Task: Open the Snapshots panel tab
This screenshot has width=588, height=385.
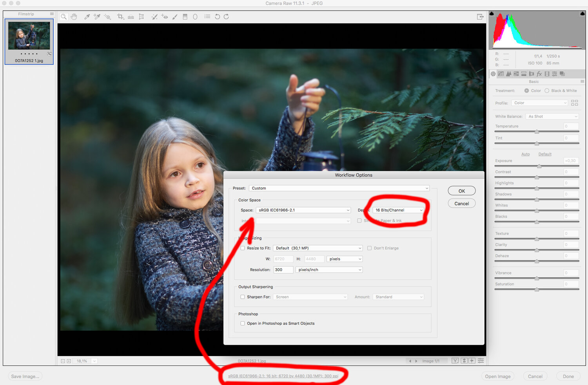Action: [562, 74]
